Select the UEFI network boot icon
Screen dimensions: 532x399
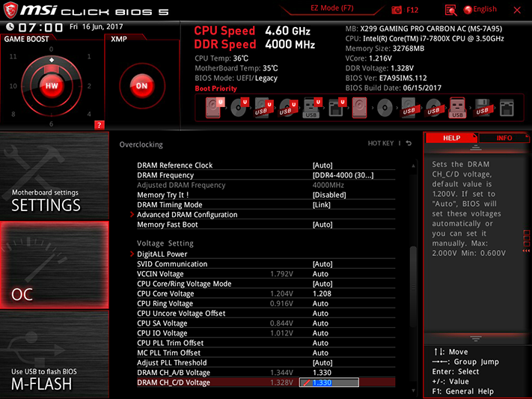(337, 108)
